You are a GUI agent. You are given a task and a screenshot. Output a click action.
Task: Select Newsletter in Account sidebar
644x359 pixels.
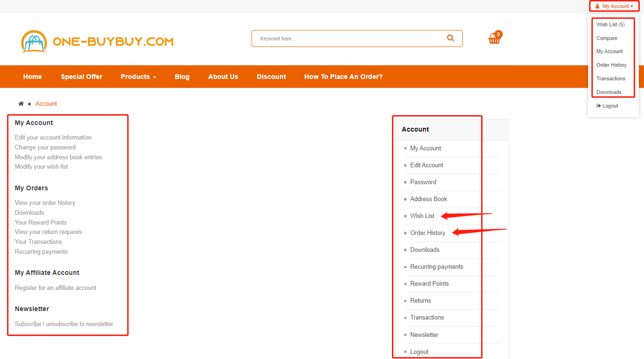[x=424, y=335]
